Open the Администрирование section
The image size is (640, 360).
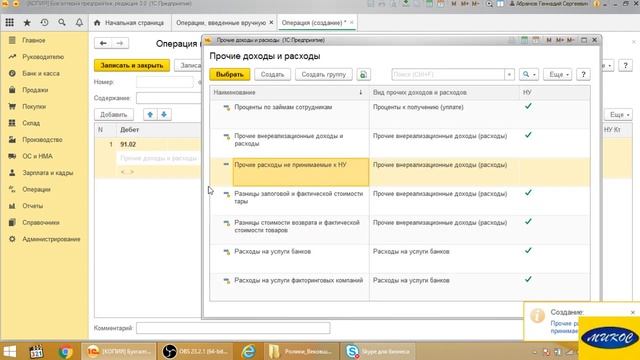(x=51, y=239)
